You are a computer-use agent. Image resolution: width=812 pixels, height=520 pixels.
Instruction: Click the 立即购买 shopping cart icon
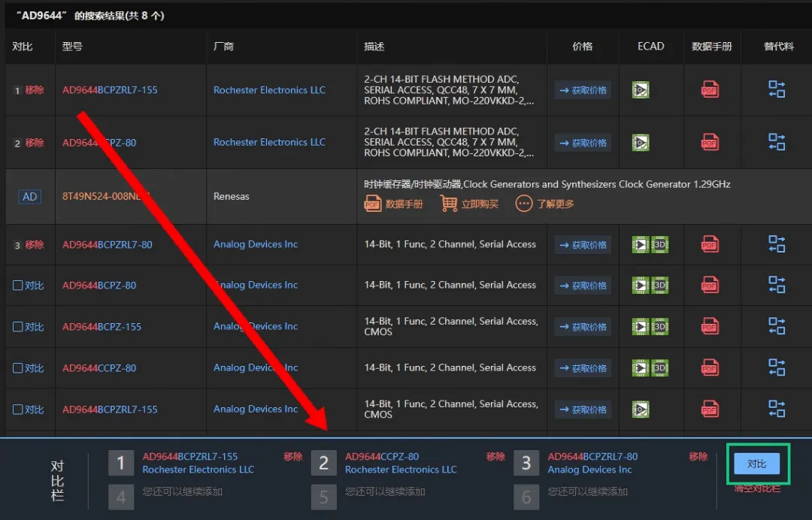(x=448, y=204)
